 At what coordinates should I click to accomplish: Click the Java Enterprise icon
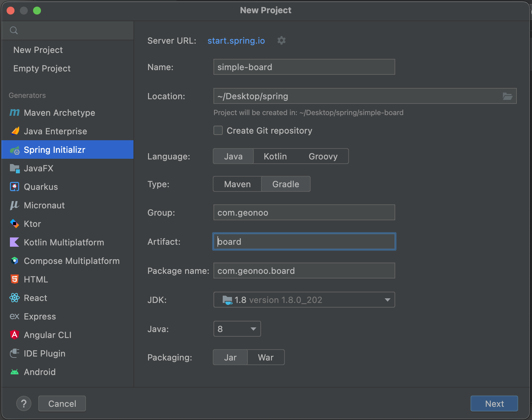tap(15, 131)
